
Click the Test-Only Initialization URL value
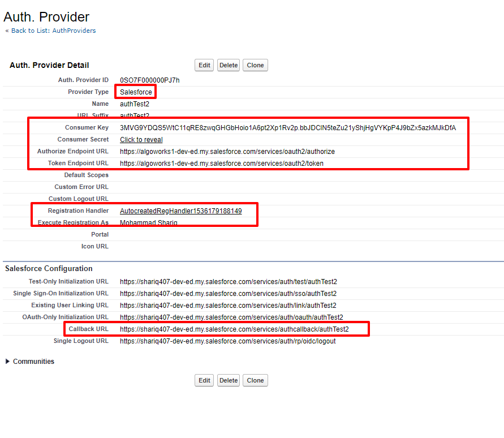tap(228, 282)
